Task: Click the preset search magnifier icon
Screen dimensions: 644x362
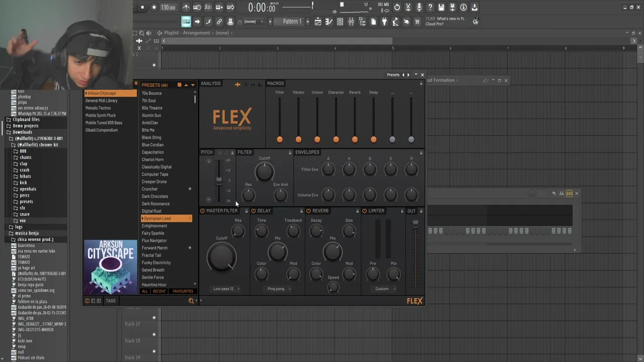Action: pos(191,301)
